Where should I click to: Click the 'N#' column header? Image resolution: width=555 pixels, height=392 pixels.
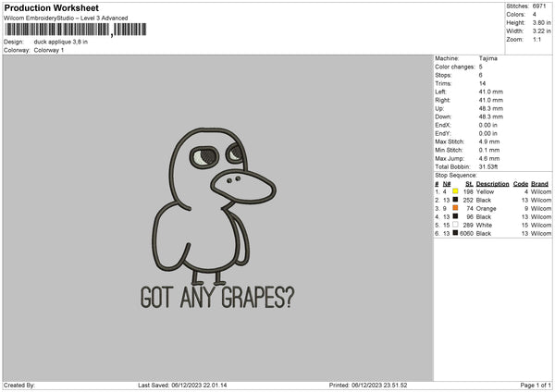click(447, 184)
